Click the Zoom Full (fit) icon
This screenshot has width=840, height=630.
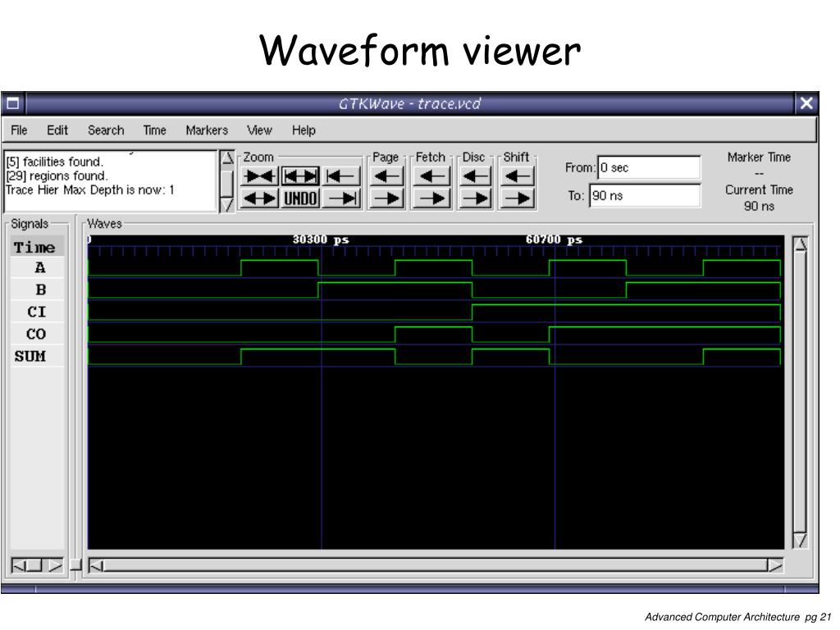point(300,176)
